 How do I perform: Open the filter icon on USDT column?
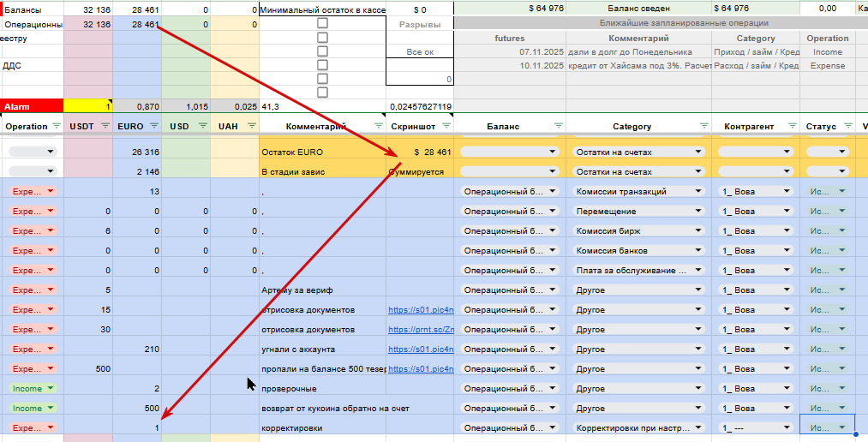(x=105, y=126)
